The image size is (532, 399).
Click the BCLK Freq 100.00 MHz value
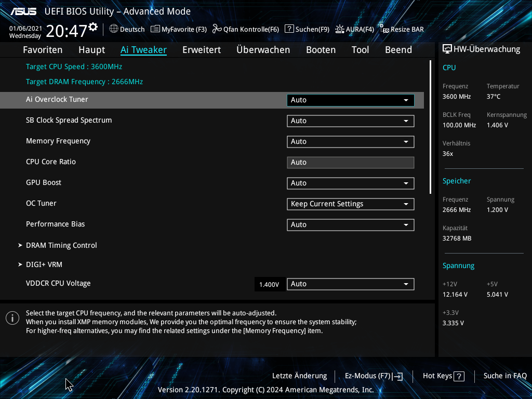coord(459,125)
